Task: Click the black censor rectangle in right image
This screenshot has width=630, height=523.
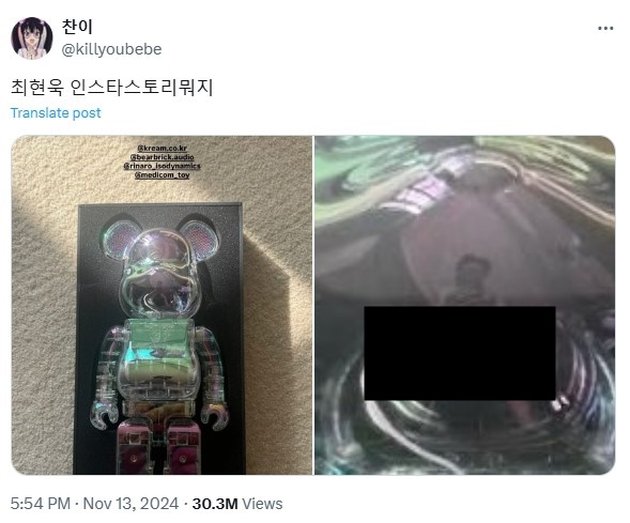Action: coord(460,353)
